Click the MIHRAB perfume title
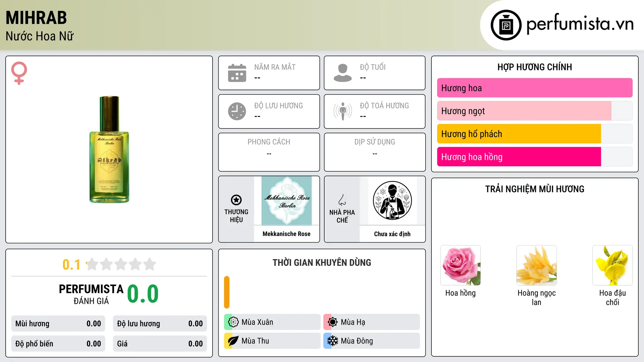The image size is (644, 362). click(36, 18)
